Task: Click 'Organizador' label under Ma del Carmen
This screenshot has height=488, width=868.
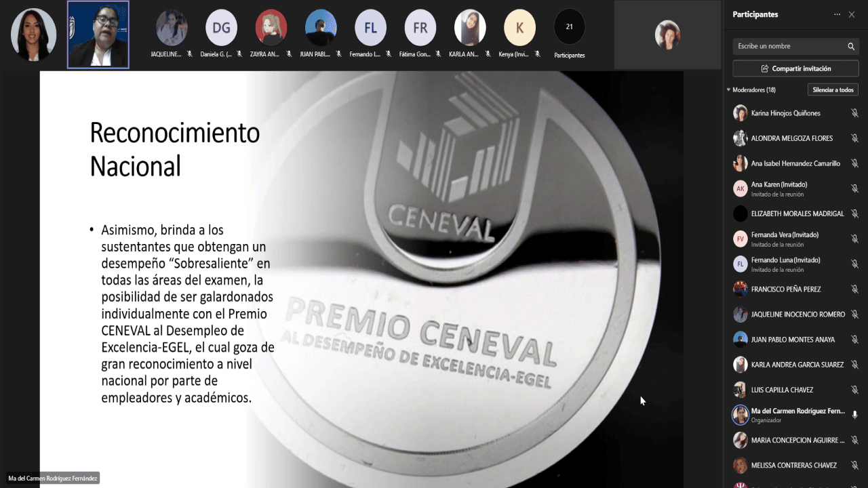Action: (766, 420)
